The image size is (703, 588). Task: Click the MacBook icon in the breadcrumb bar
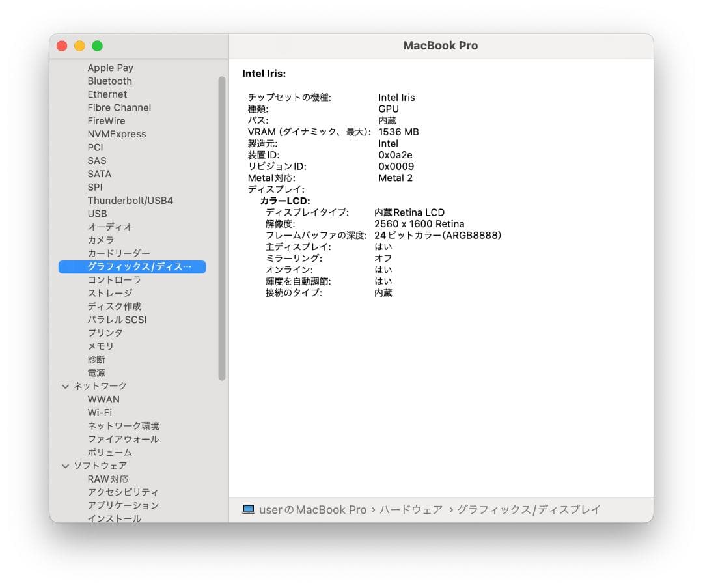click(x=249, y=510)
